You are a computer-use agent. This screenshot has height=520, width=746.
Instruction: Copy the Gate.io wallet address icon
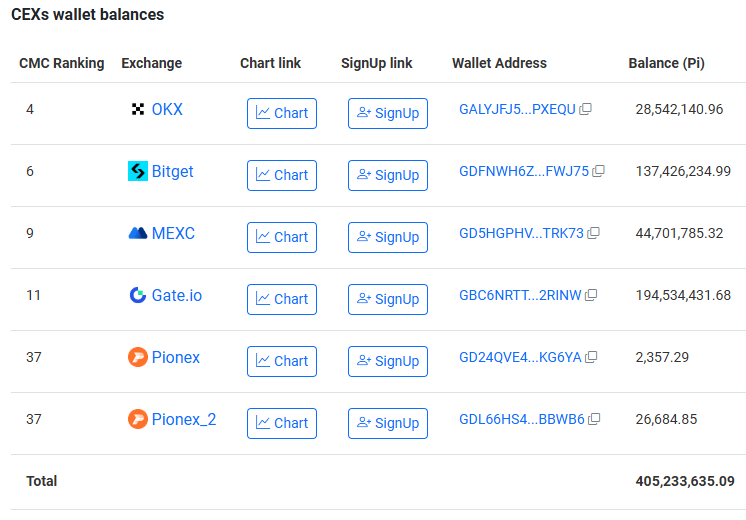pyautogui.click(x=591, y=295)
